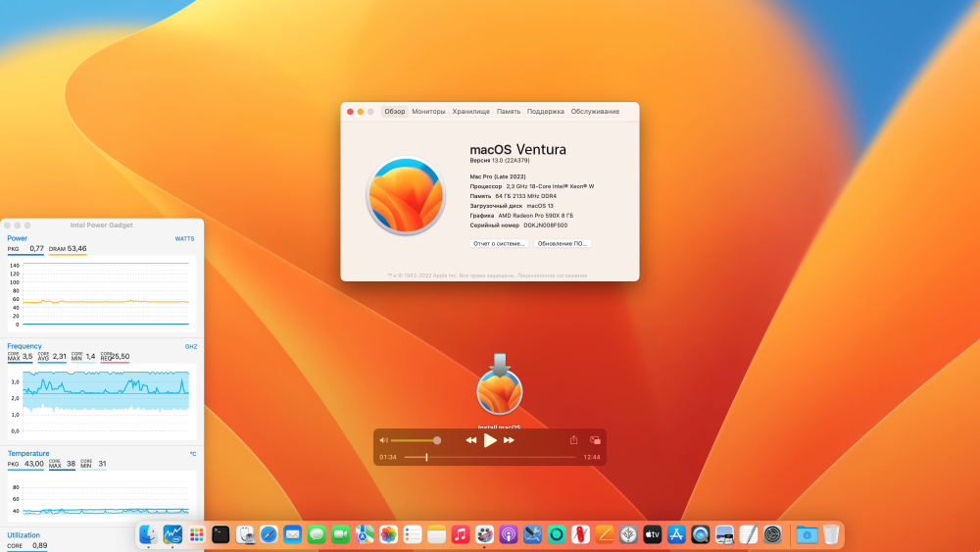Image resolution: width=980 pixels, height=552 pixels.
Task: Open the Хранилище tab
Action: [x=470, y=111]
